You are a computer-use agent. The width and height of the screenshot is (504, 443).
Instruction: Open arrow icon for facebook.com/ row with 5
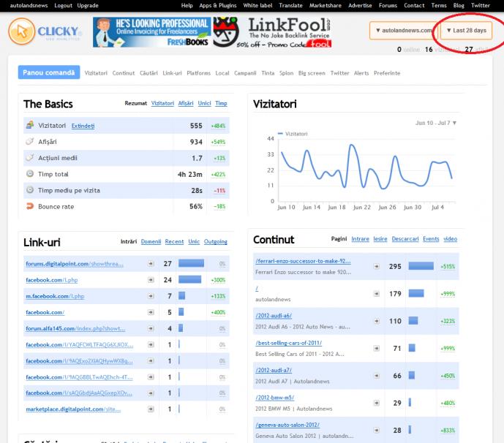pos(151,312)
